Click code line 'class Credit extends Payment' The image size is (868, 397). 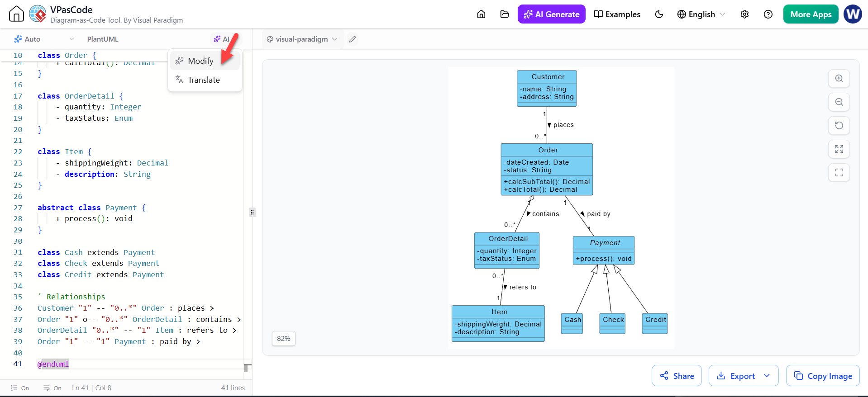point(101,274)
